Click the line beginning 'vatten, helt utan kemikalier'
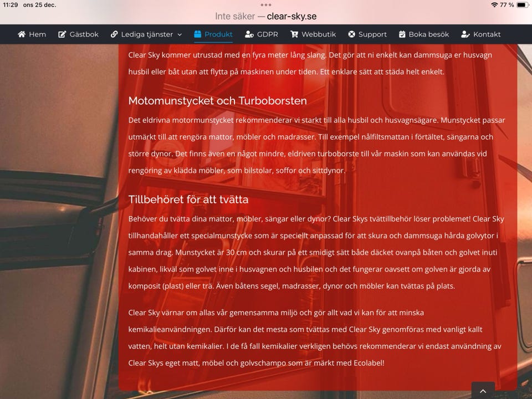532x399 pixels. tap(315, 346)
